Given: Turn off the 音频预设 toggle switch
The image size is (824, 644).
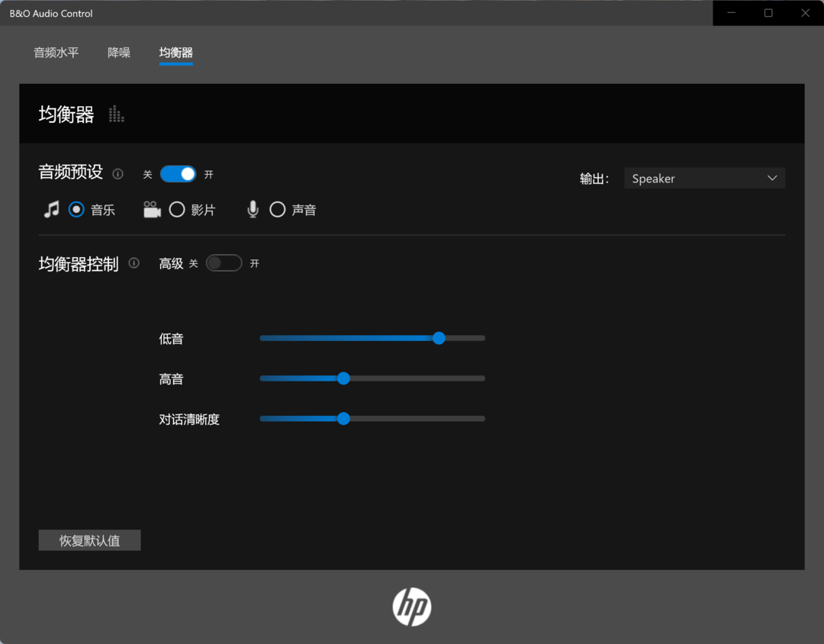Looking at the screenshot, I should point(178,174).
